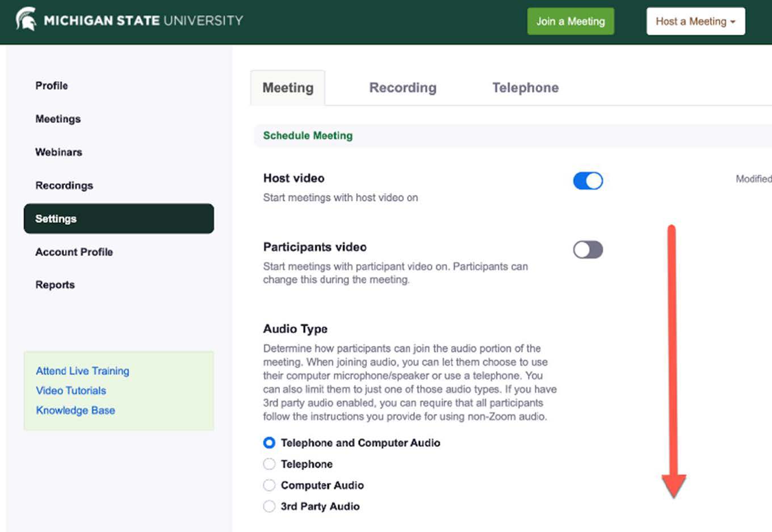The image size is (772, 532).
Task: Enable the Participants video toggle
Action: tap(588, 250)
